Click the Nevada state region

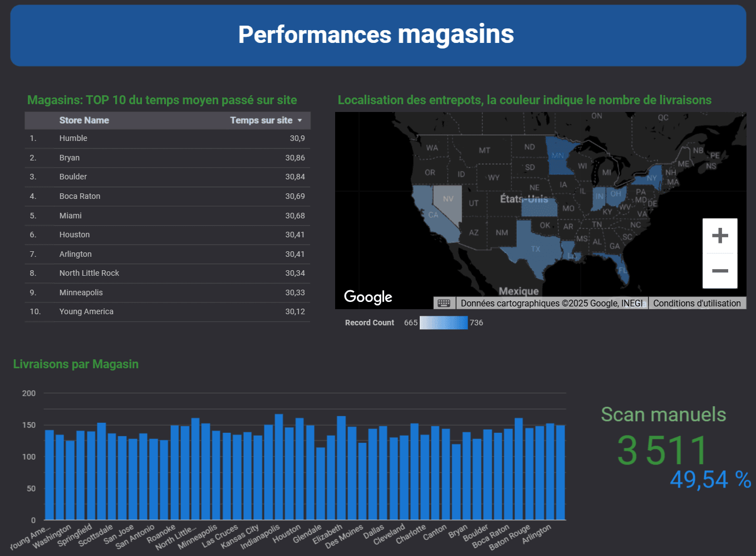[449, 202]
